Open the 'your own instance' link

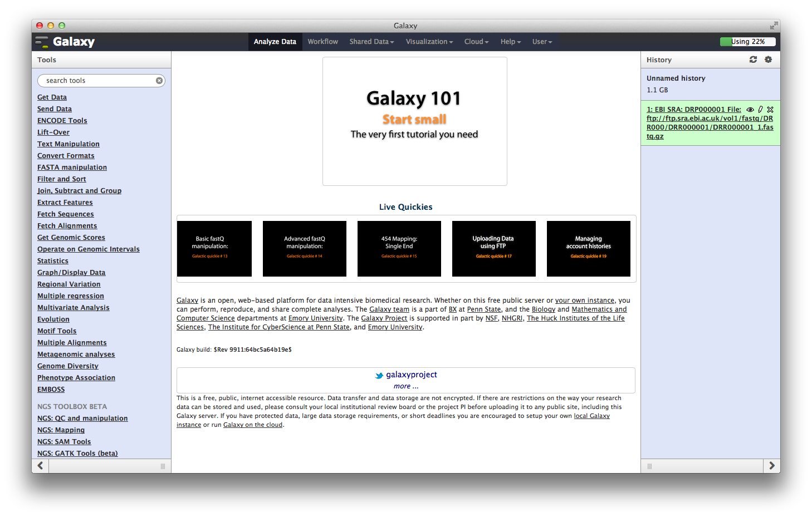585,301
